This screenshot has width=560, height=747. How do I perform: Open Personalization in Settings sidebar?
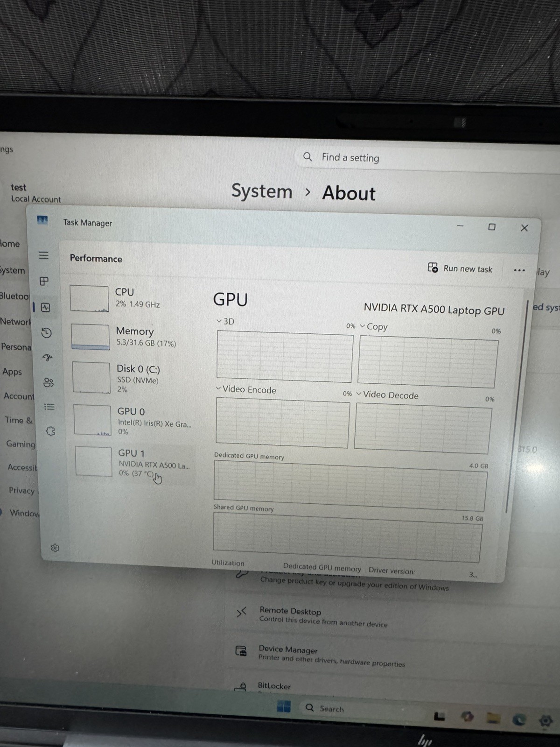click(x=16, y=347)
